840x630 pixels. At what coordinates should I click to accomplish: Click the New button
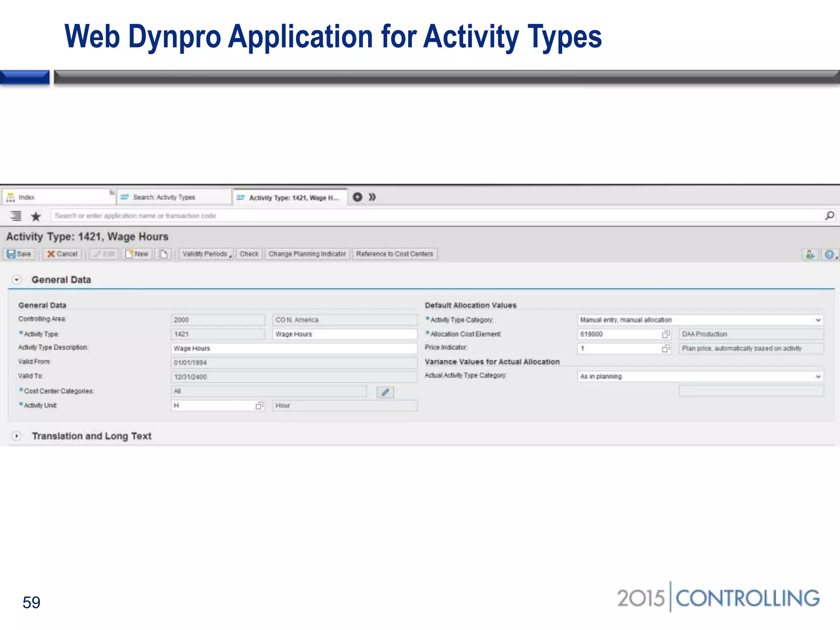click(x=137, y=254)
